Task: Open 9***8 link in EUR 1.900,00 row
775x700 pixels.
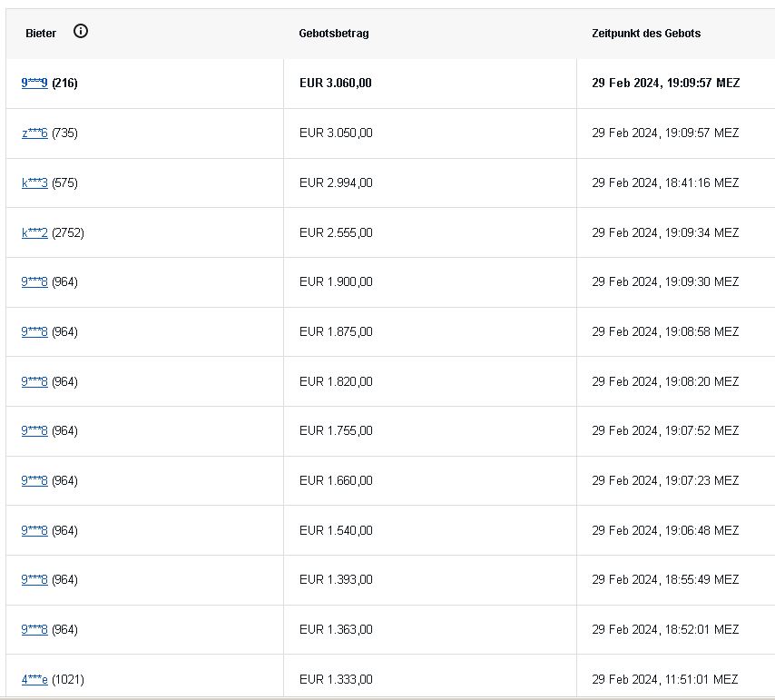Action: tap(34, 281)
